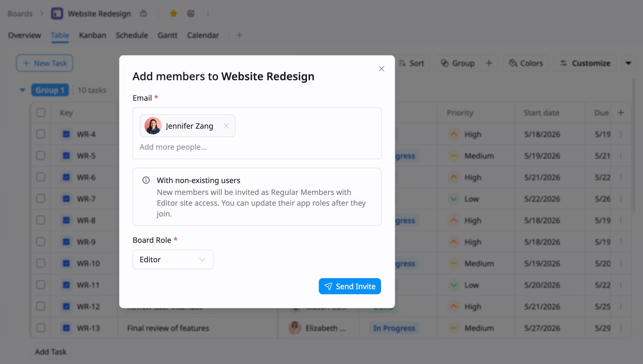This screenshot has height=364, width=643.
Task: Click the Website Redesign board icon
Action: click(x=57, y=13)
